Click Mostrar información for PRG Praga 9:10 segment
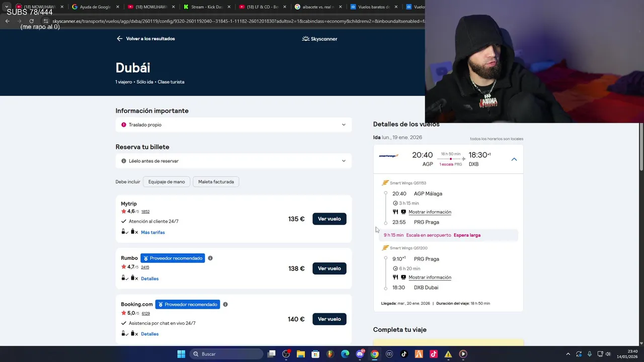644x362 pixels. pos(430,277)
